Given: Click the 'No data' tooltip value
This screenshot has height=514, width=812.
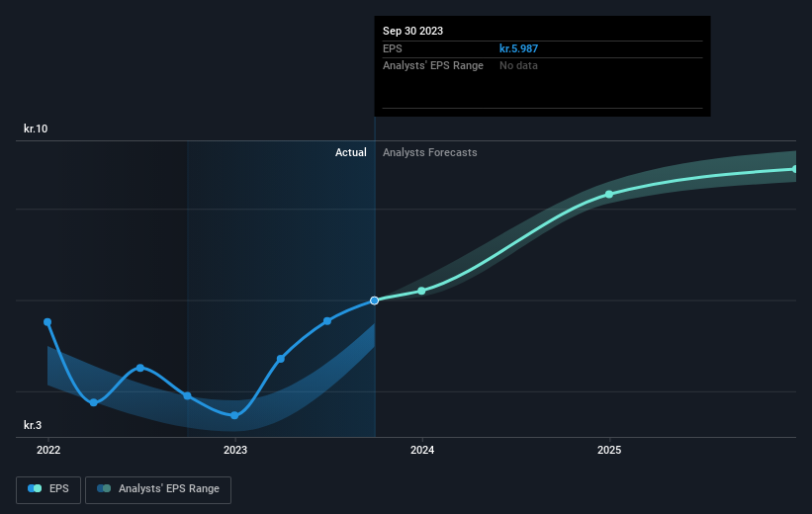Looking at the screenshot, I should click(x=518, y=66).
